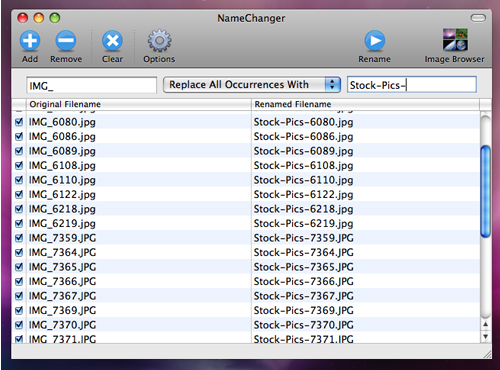Toggle the IMG_6110.jpg checkbox
This screenshot has width=500, height=370.
point(19,180)
